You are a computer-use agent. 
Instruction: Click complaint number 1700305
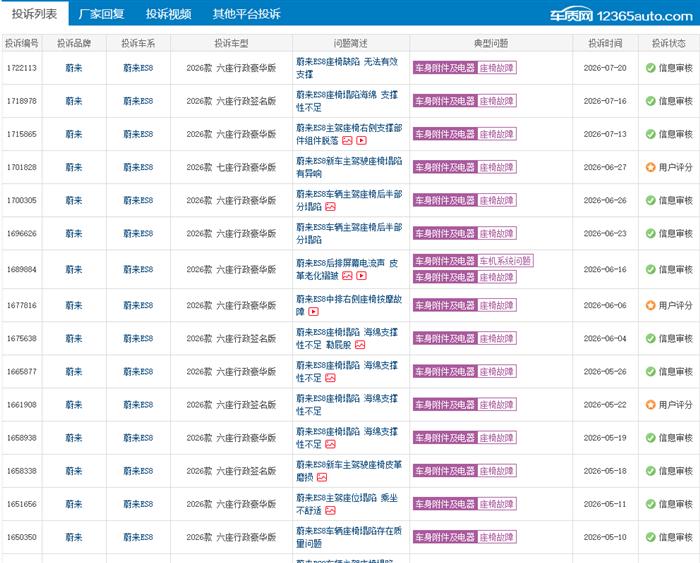click(21, 200)
